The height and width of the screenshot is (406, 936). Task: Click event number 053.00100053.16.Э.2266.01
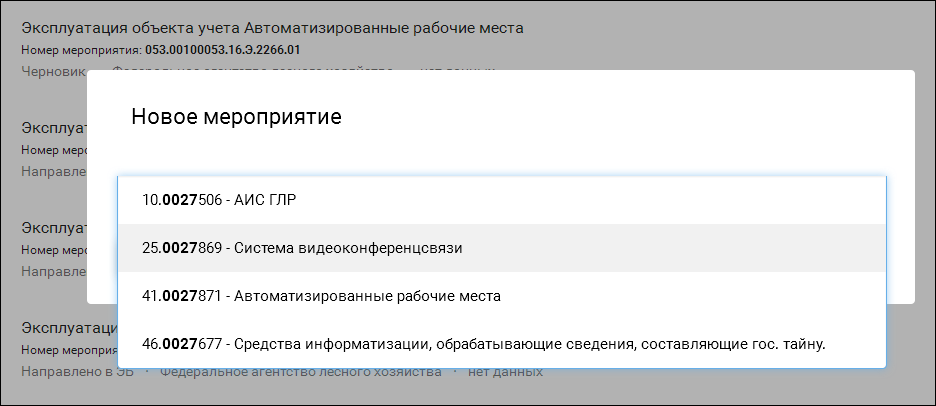(x=223, y=50)
